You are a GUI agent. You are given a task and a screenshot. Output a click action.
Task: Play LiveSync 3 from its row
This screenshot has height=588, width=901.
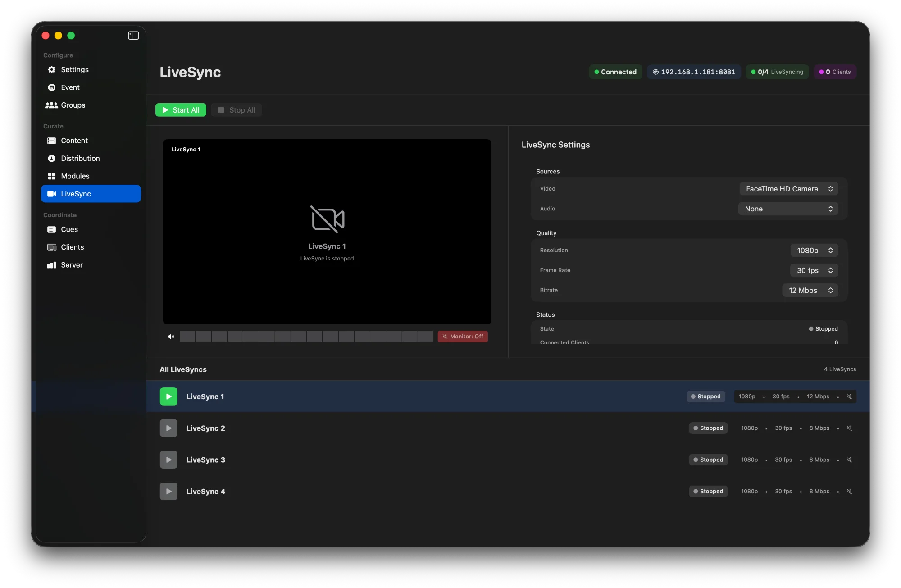click(x=168, y=460)
